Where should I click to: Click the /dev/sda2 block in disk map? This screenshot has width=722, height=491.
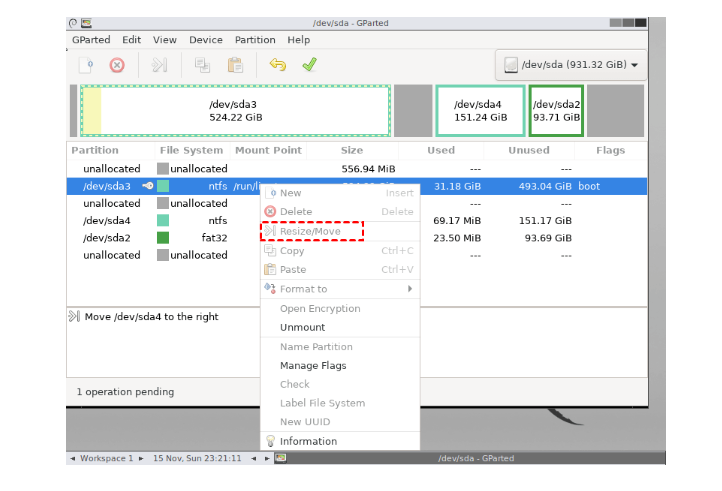[x=556, y=110]
